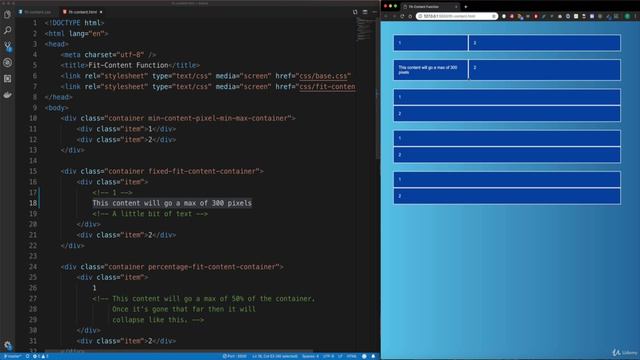This screenshot has height=360, width=640.
Task: Click the Port 5500 Live Server status
Action: click(234, 356)
